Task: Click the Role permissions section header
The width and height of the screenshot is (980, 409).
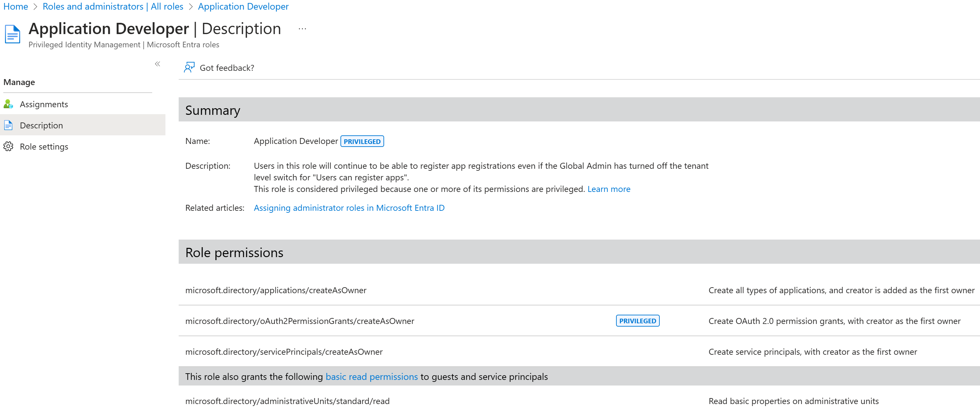Action: (x=579, y=252)
